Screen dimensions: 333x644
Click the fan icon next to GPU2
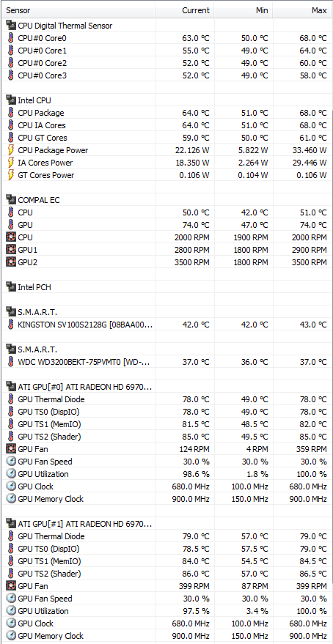11,262
